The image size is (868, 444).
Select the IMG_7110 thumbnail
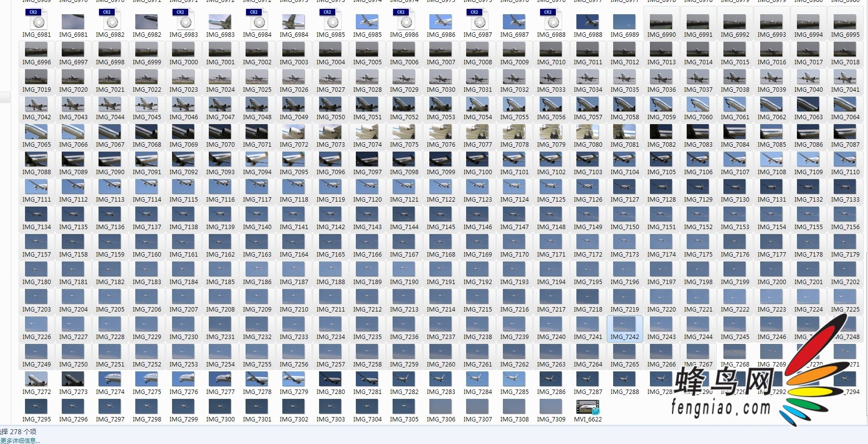[845, 159]
